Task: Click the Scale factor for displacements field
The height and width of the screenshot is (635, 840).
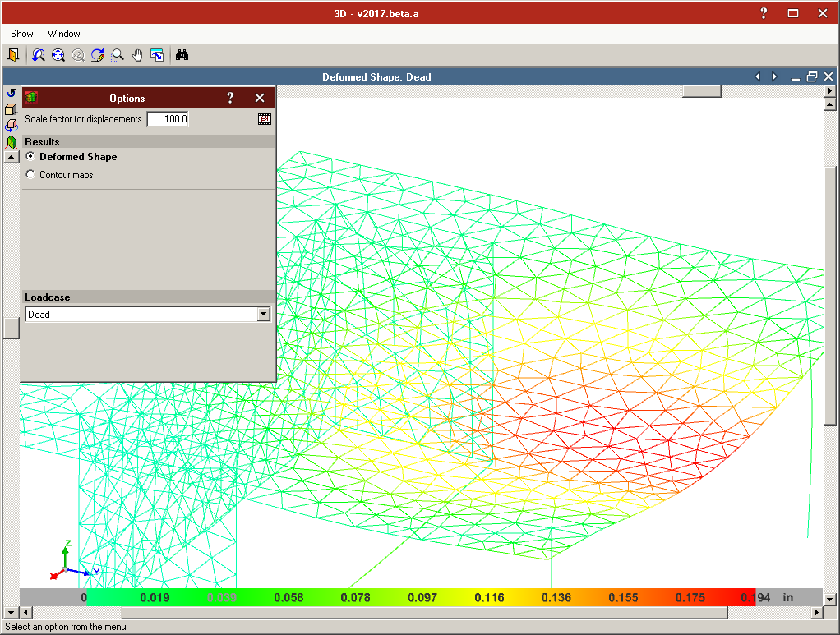Action: coord(168,119)
